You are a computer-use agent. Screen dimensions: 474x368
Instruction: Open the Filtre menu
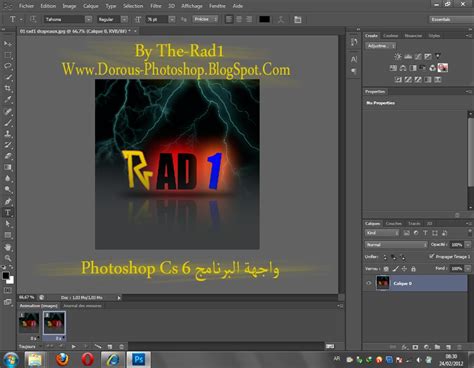point(156,6)
